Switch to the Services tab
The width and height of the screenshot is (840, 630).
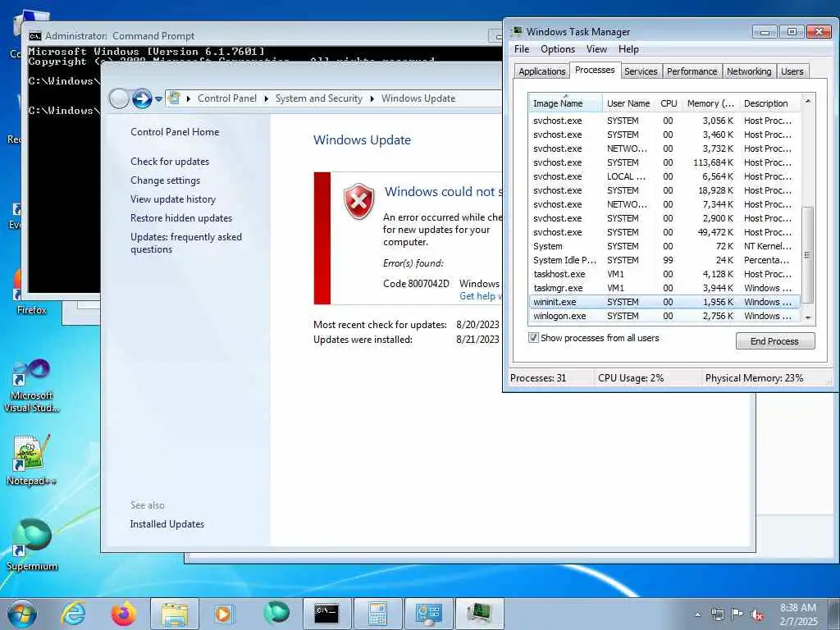[641, 71]
